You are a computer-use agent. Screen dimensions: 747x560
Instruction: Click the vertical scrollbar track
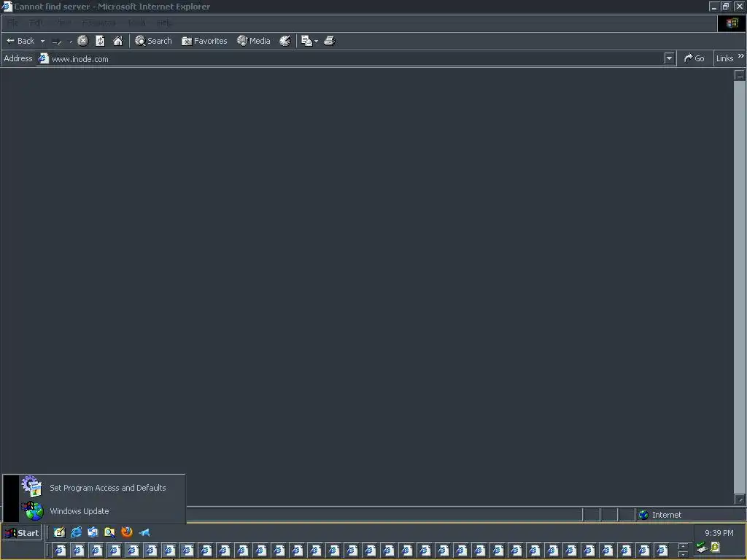(740, 287)
